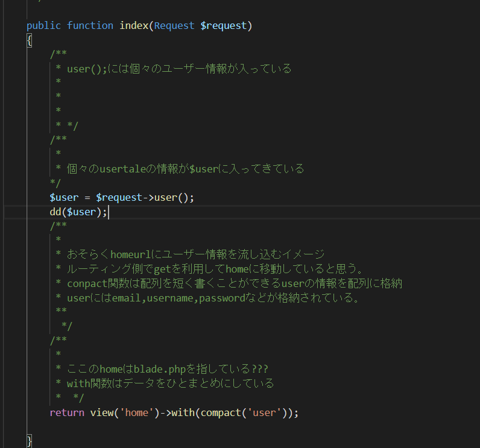Screen dimensions: 480x448
Task: Click the comment line starting with 'conpact関数は配列'
Action: point(235,283)
